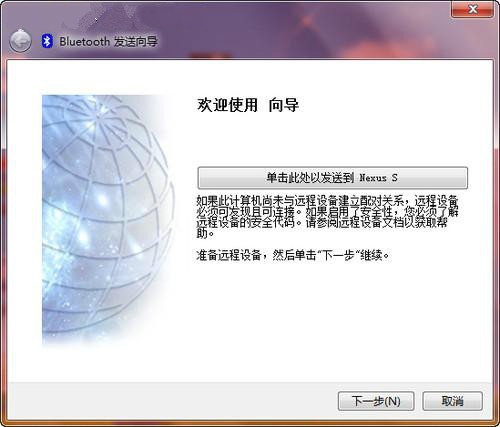Click the 取消 button
This screenshot has width=500, height=427.
(x=452, y=401)
